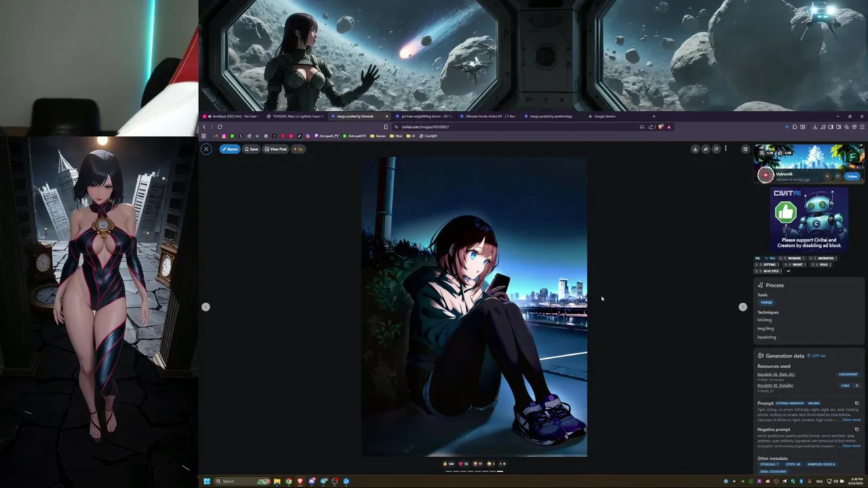The height and width of the screenshot is (488, 868).
Task: Click the laugh reaction showing 17
Action: coord(478,464)
